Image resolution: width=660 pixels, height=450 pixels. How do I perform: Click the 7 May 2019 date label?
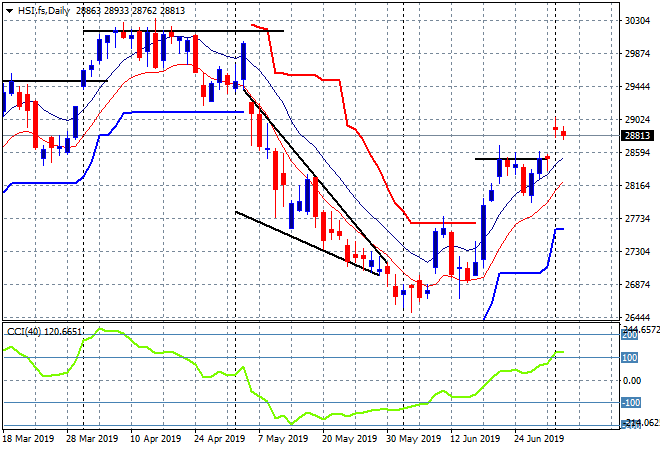tap(283, 439)
